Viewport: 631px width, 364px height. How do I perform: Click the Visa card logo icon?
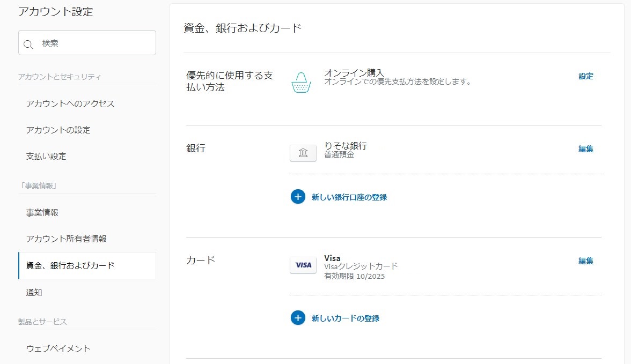[303, 265]
